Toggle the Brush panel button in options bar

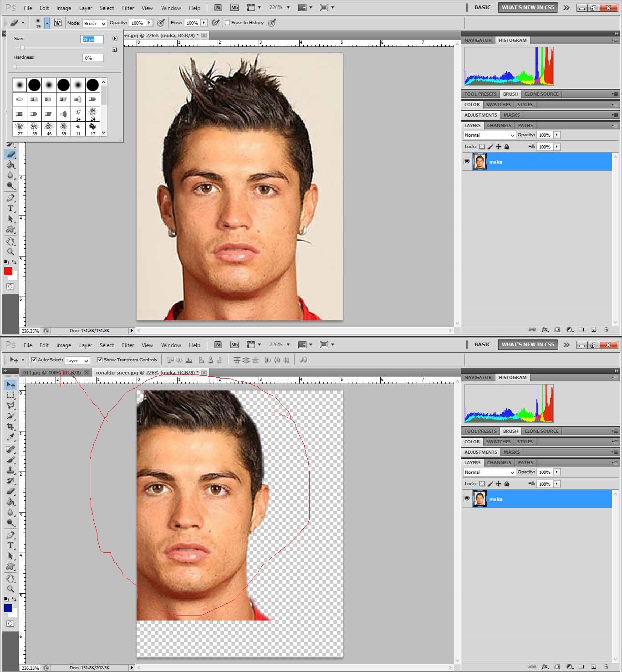pyautogui.click(x=58, y=22)
